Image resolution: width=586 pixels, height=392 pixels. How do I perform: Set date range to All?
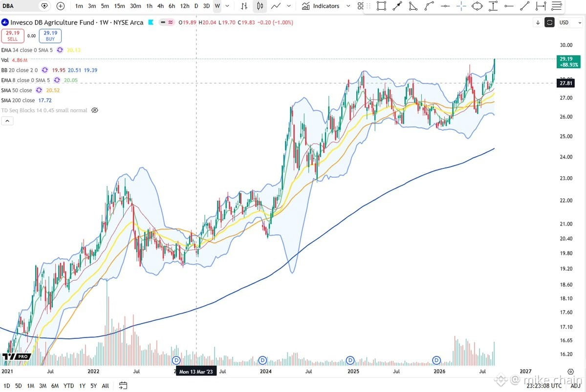(106, 386)
